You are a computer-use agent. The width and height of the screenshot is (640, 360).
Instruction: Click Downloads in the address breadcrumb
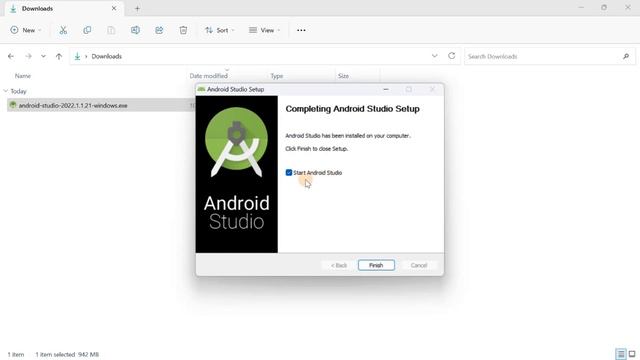[x=107, y=56]
